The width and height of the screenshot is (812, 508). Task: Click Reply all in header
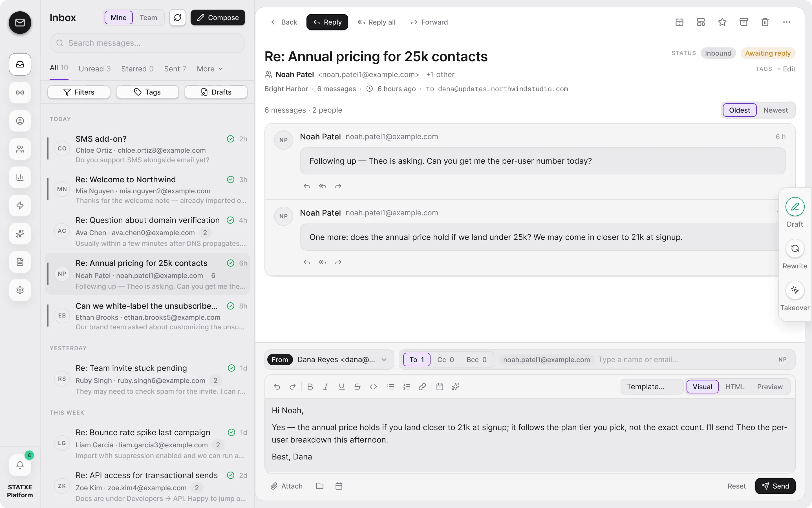coord(376,22)
